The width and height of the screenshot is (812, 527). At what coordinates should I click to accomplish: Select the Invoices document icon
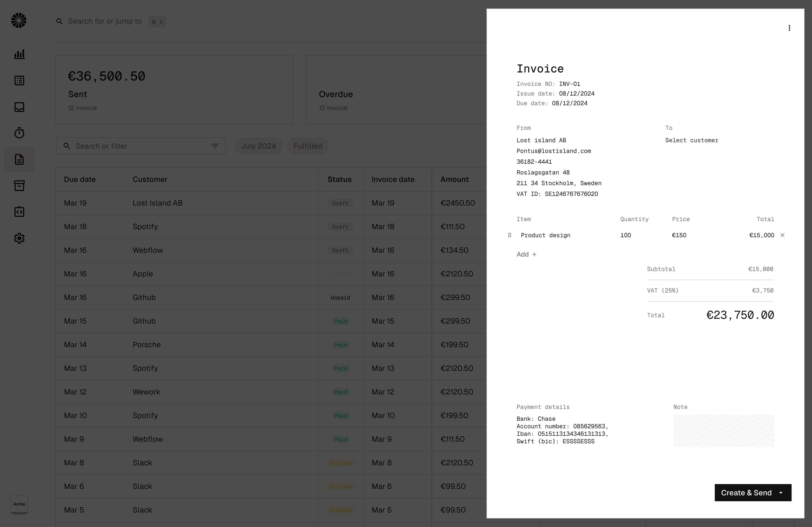click(x=19, y=159)
